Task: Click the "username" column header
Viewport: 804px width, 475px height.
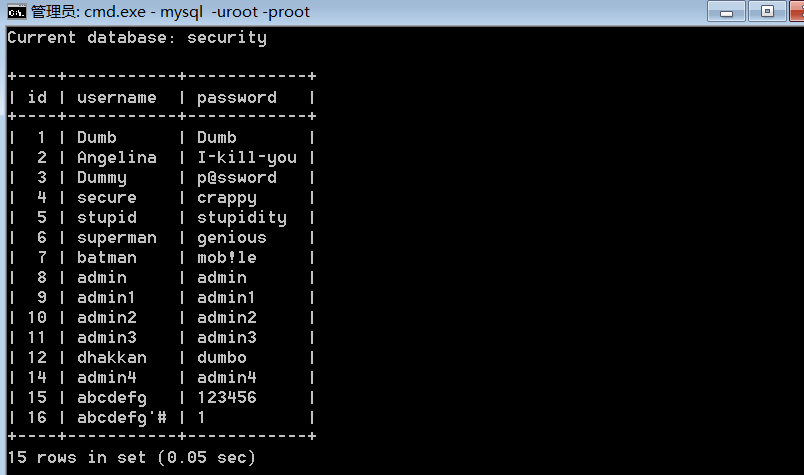Action: click(117, 98)
